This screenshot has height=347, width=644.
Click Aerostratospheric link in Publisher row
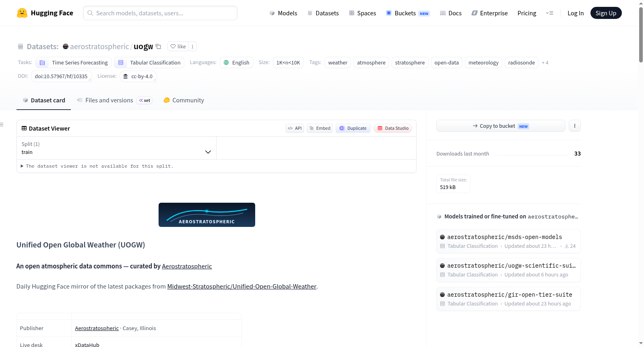pos(97,328)
